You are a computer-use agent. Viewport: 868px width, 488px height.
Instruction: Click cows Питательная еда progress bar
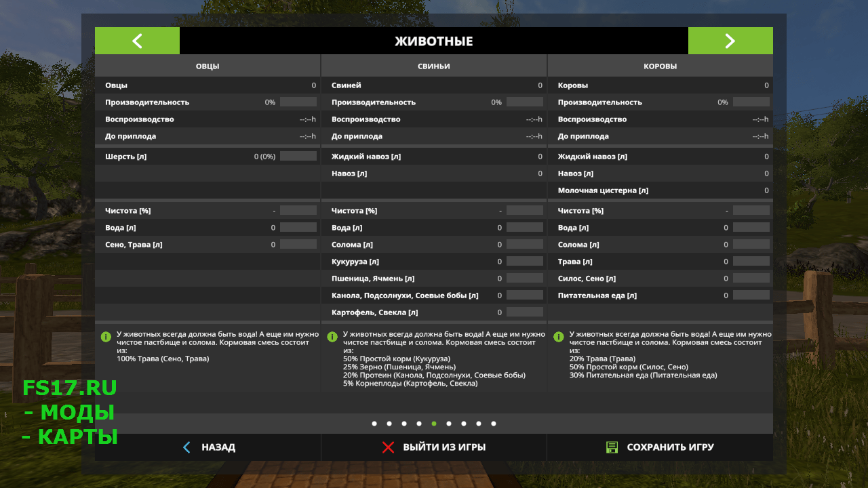tap(751, 295)
